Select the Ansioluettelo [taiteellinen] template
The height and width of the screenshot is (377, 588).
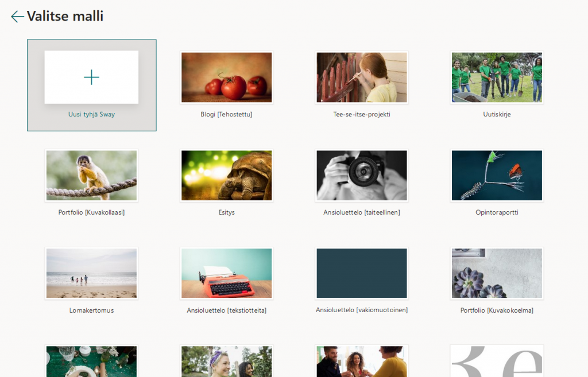tap(361, 175)
